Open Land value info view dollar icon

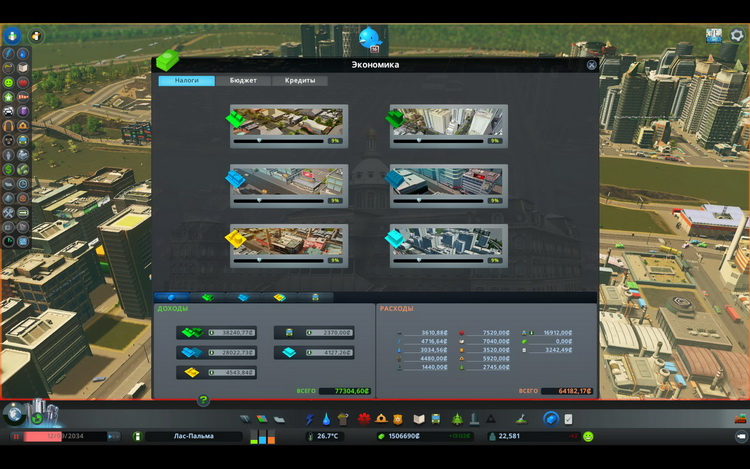pos(9,169)
